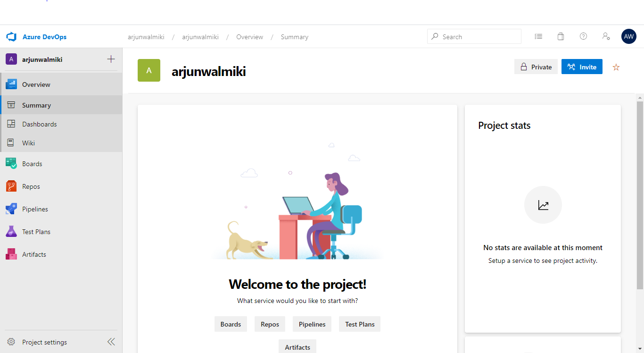This screenshot has width=644, height=353.
Task: Click the search magnifier icon
Action: [x=435, y=36]
